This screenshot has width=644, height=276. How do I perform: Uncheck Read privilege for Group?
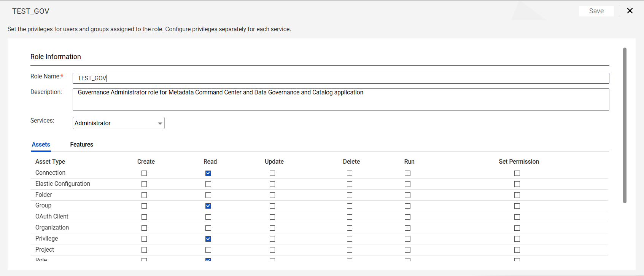[x=208, y=206]
